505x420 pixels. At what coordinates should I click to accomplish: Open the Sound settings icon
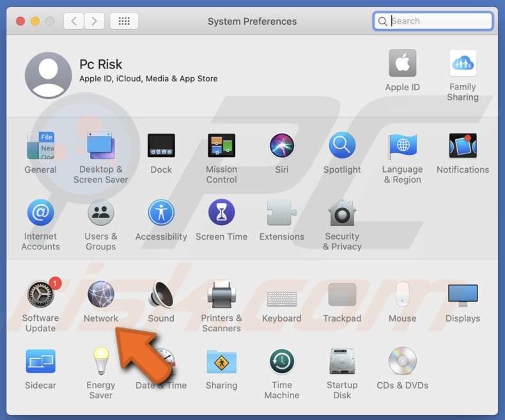(161, 295)
